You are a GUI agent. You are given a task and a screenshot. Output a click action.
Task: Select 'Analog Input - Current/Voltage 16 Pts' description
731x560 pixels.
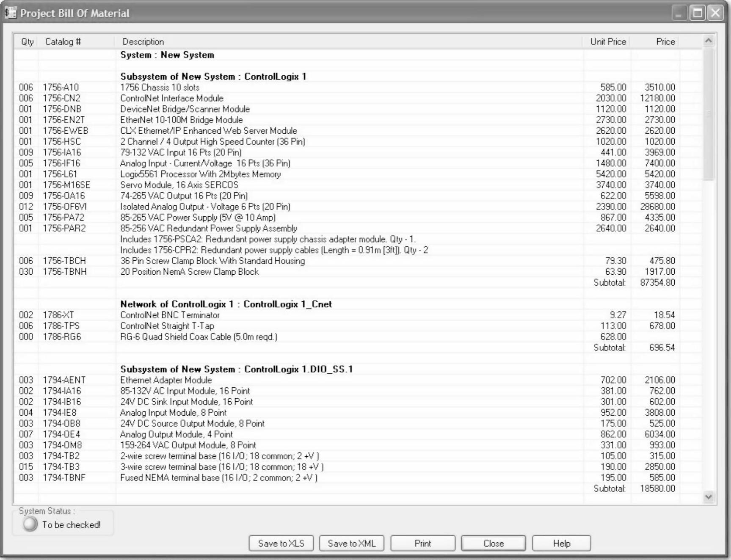point(205,163)
